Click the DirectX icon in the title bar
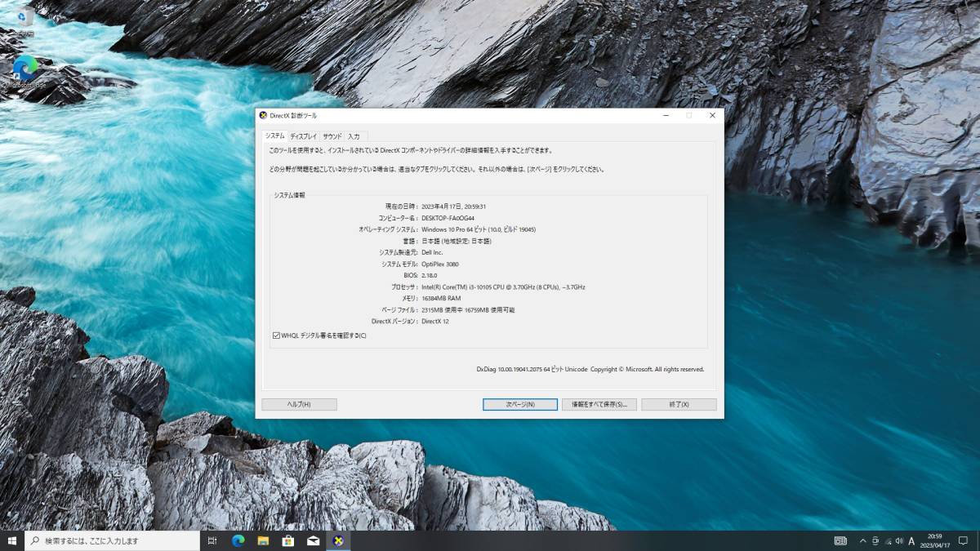The width and height of the screenshot is (980, 551). tap(264, 115)
